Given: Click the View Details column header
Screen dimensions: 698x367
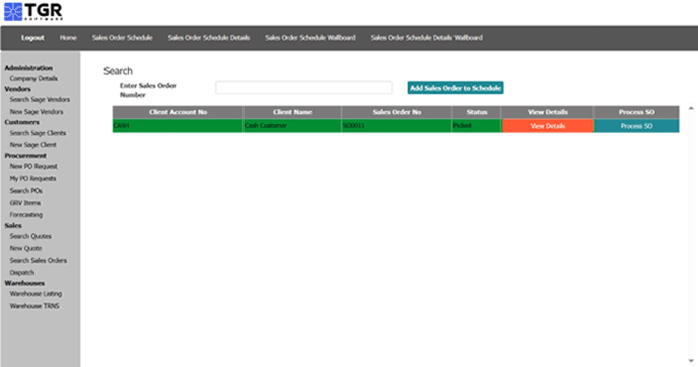Looking at the screenshot, I should coord(548,112).
